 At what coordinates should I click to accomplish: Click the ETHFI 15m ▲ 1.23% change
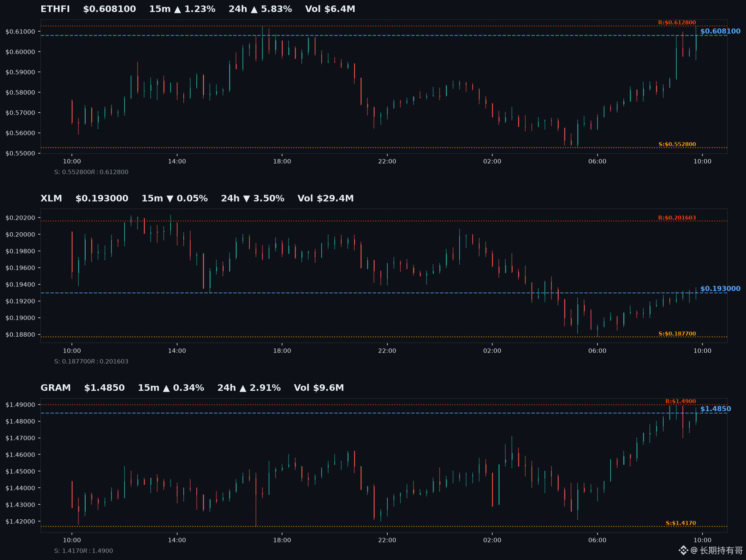[x=182, y=9]
